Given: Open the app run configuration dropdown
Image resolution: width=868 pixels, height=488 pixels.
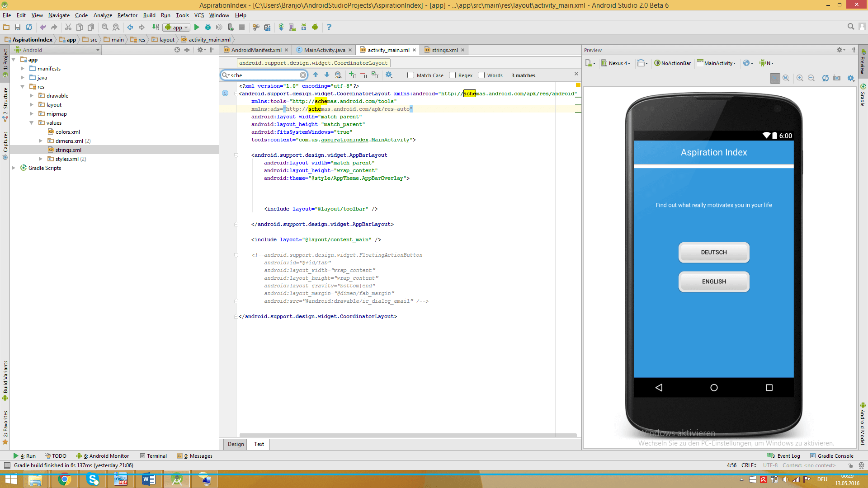Looking at the screenshot, I should coord(177,27).
